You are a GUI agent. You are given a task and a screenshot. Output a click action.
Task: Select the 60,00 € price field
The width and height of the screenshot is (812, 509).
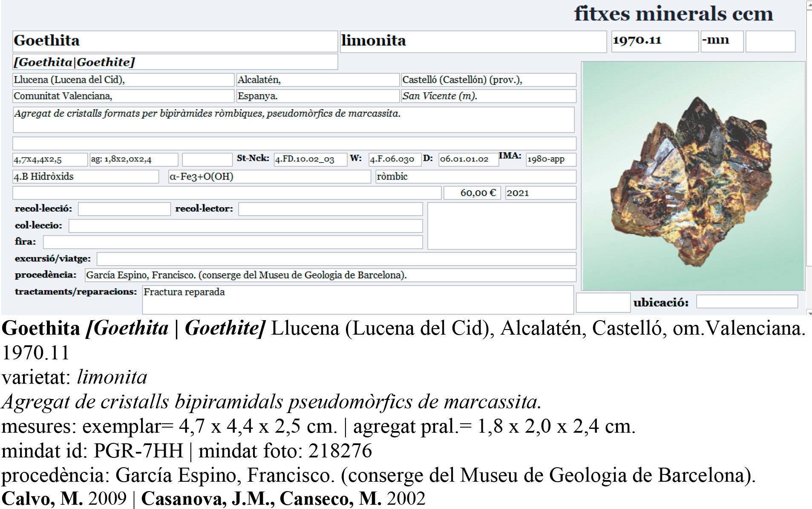472,193
